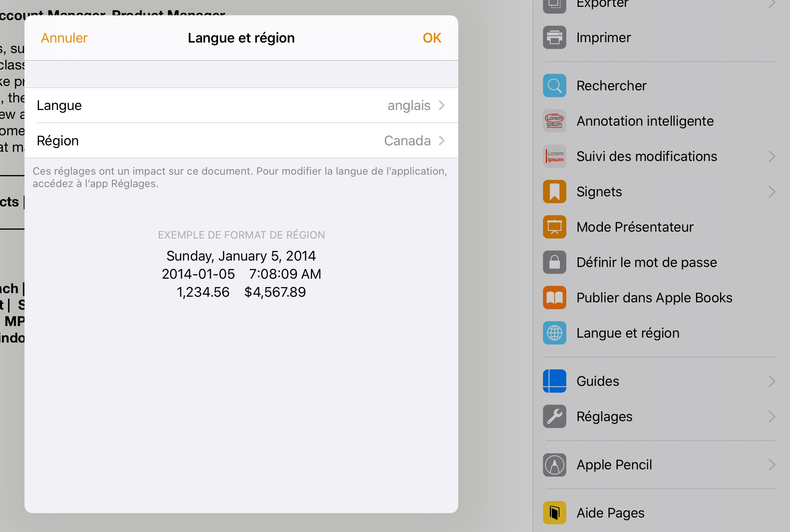The width and height of the screenshot is (790, 532).
Task: Click the Guides blue icon
Action: click(x=554, y=381)
